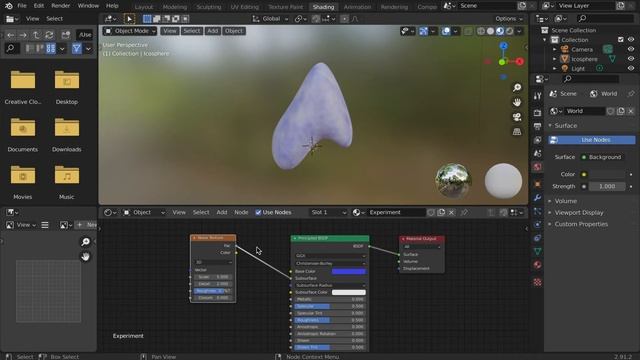Screen dimensions: 640x360
Task: Click Subsurface Color white swatch
Action: coord(349,292)
